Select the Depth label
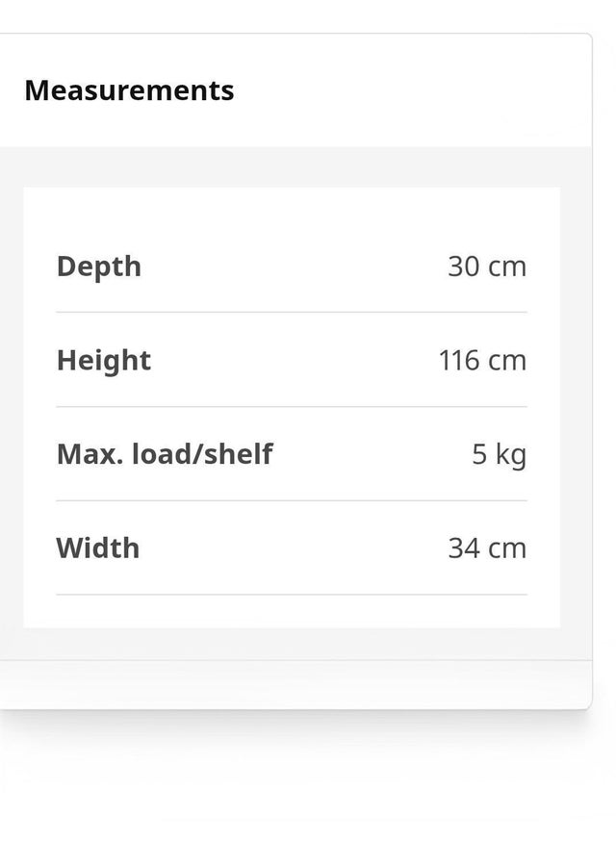The image size is (616, 866). point(99,267)
